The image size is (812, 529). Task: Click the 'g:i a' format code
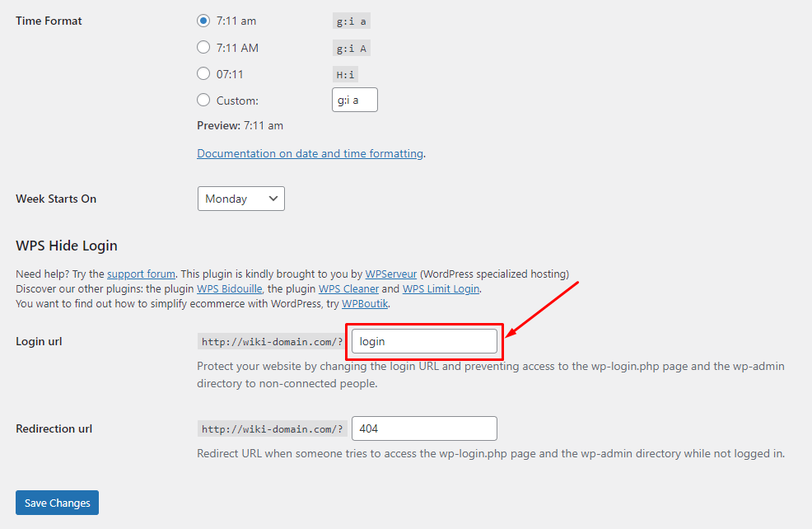pos(351,21)
